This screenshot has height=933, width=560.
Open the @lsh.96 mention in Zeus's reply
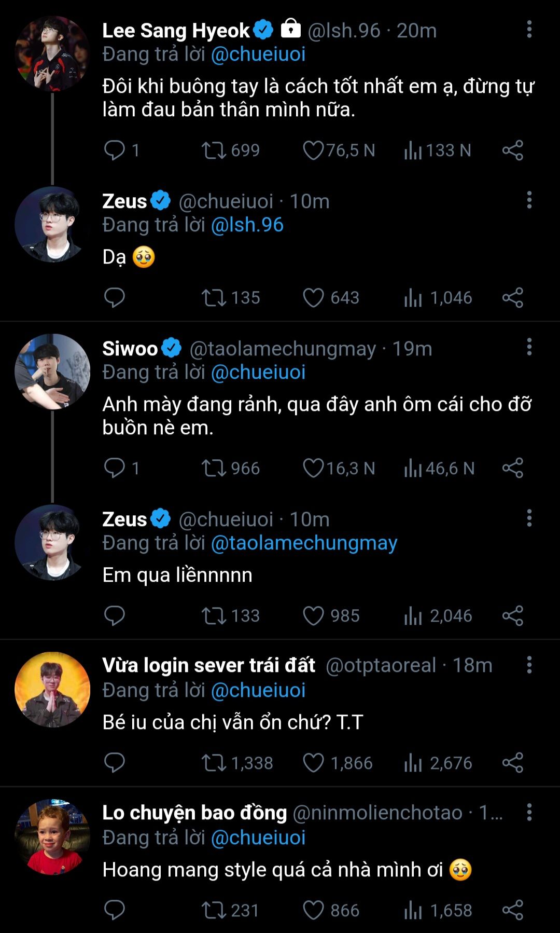click(247, 225)
